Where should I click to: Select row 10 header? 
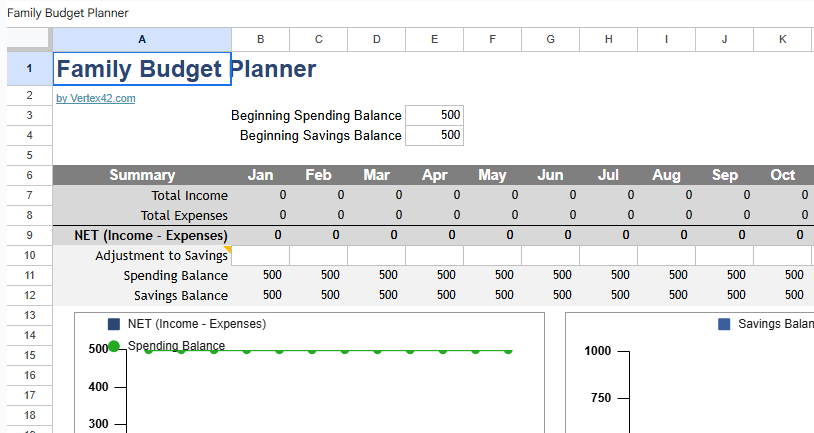click(x=29, y=255)
